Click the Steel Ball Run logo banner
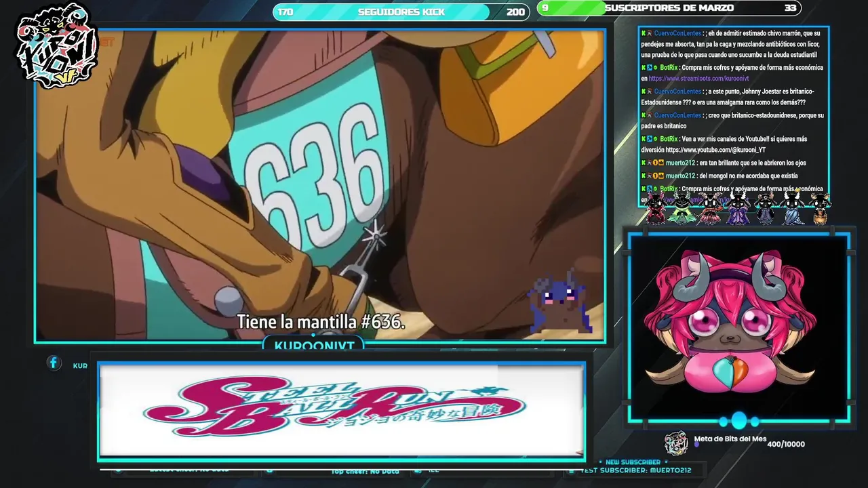868x488 pixels. tap(341, 411)
